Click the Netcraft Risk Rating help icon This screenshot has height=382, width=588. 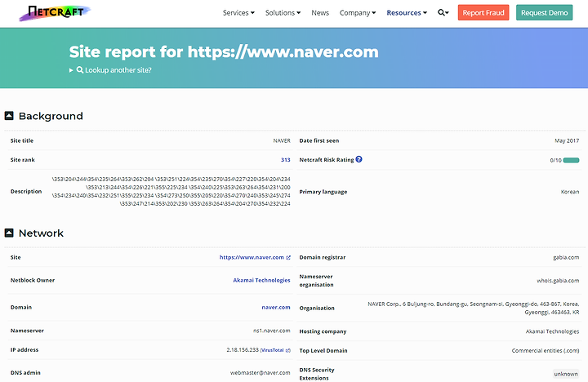pyautogui.click(x=359, y=159)
